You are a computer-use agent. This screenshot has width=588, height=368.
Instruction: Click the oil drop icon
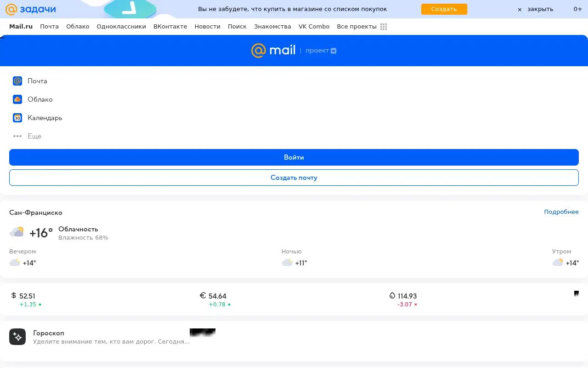[x=392, y=295]
